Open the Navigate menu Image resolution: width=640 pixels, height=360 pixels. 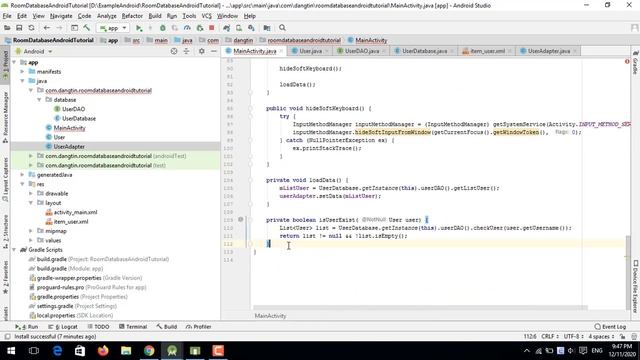pyautogui.click(x=61, y=16)
